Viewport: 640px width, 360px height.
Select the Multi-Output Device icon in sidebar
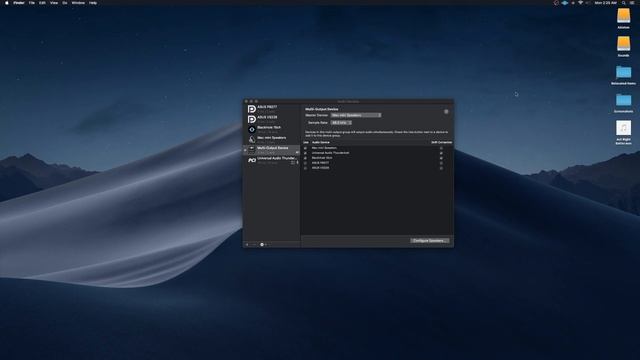[x=252, y=150]
